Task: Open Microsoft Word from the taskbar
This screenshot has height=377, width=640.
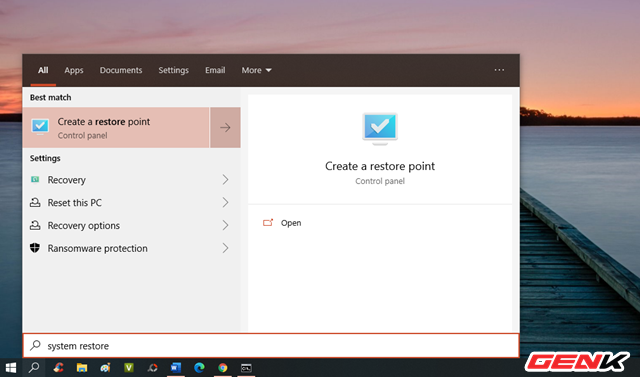Action: coord(176,368)
